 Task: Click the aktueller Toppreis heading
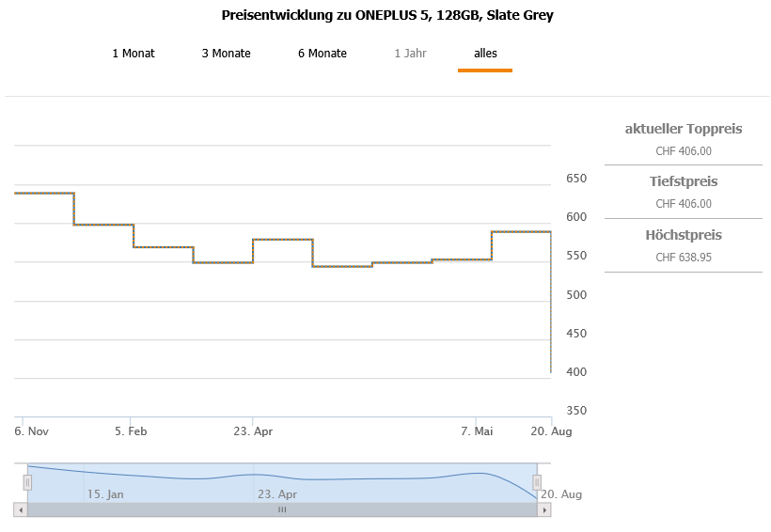pos(684,129)
